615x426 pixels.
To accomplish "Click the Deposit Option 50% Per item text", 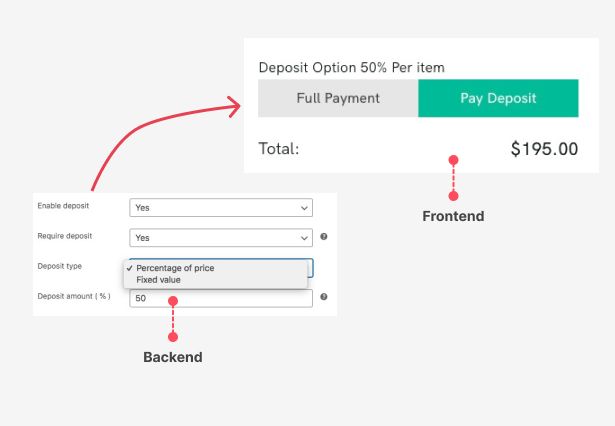I will click(351, 67).
